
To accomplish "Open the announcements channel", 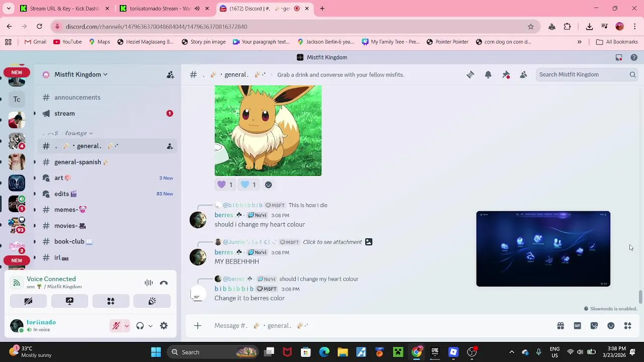I will (x=77, y=97).
